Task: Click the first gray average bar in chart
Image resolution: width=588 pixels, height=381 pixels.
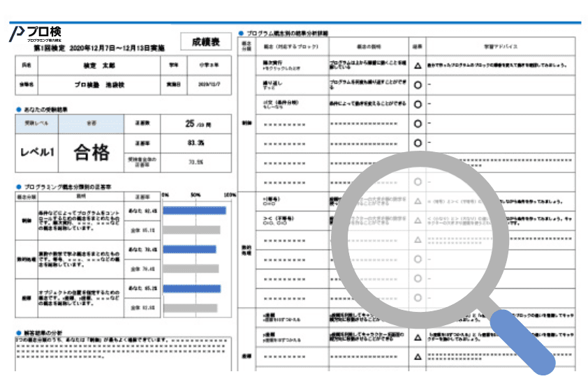Action: 192,229
